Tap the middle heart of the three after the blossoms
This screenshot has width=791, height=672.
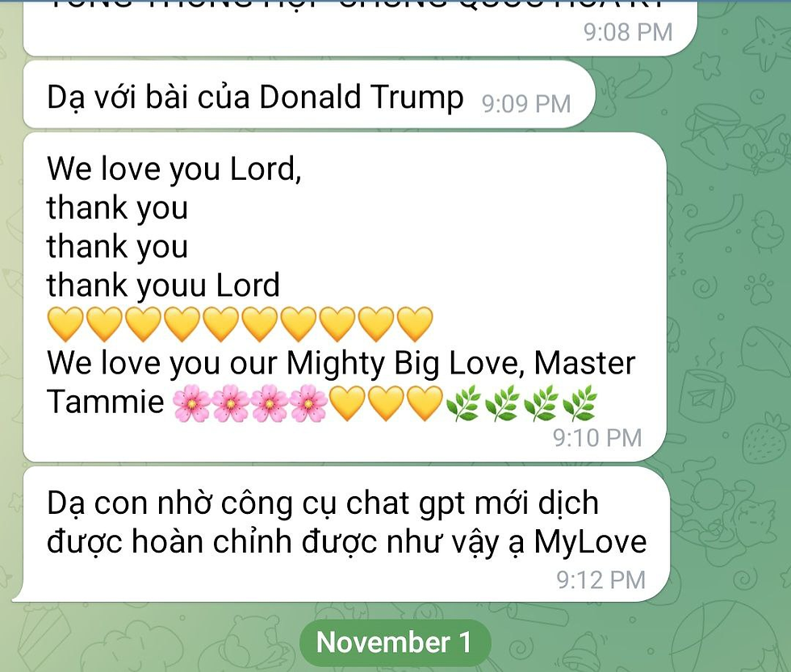tap(386, 403)
